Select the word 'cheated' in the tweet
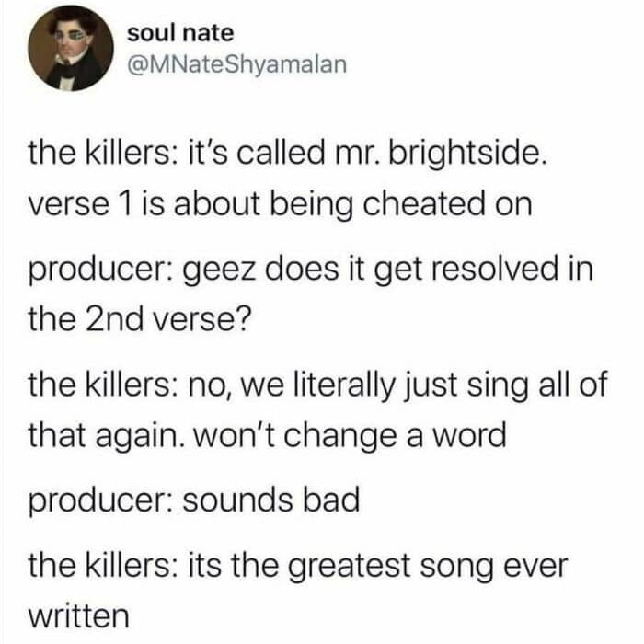The height and width of the screenshot is (644, 644). tap(424, 202)
